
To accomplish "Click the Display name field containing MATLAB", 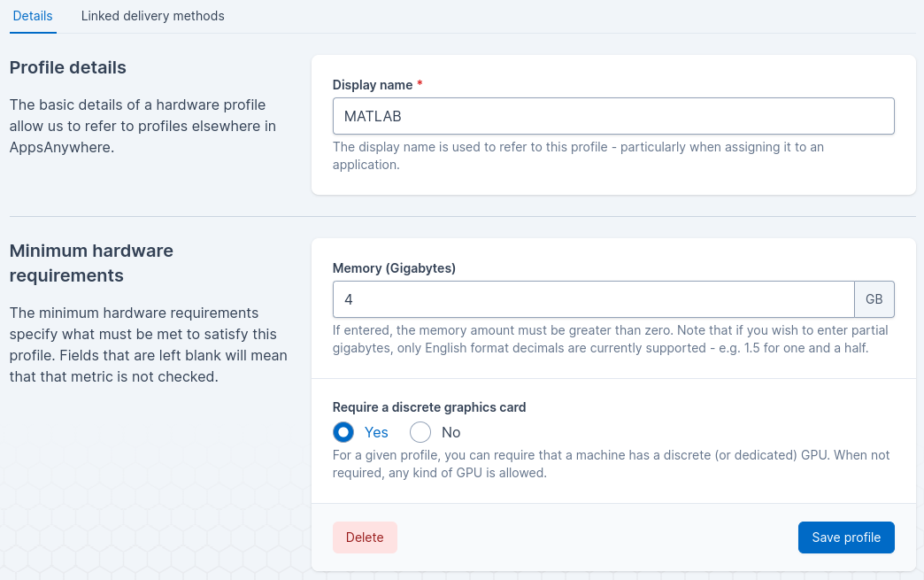I will click(612, 116).
